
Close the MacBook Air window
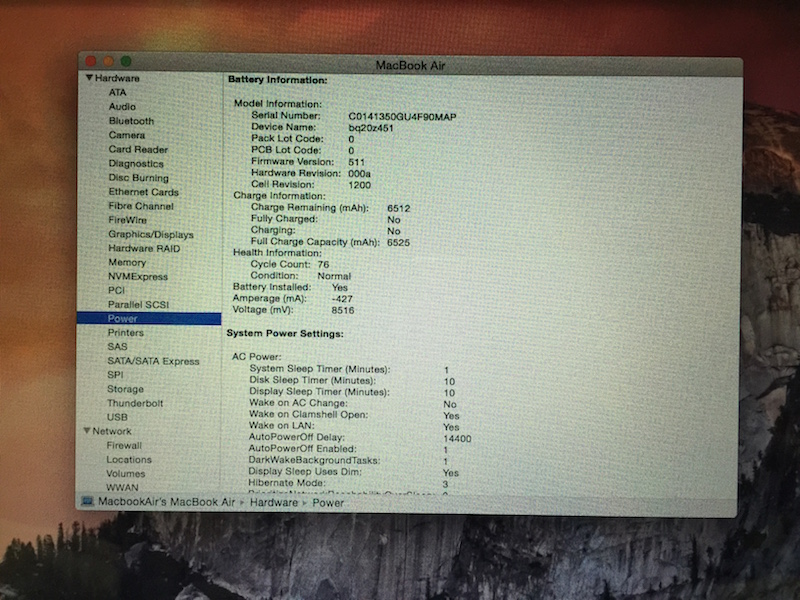point(91,61)
